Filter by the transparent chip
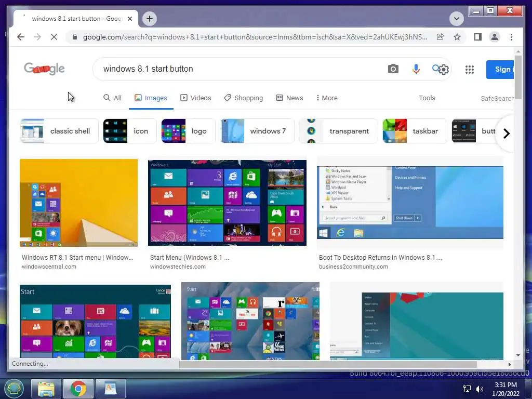Image resolution: width=532 pixels, height=399 pixels. click(338, 131)
